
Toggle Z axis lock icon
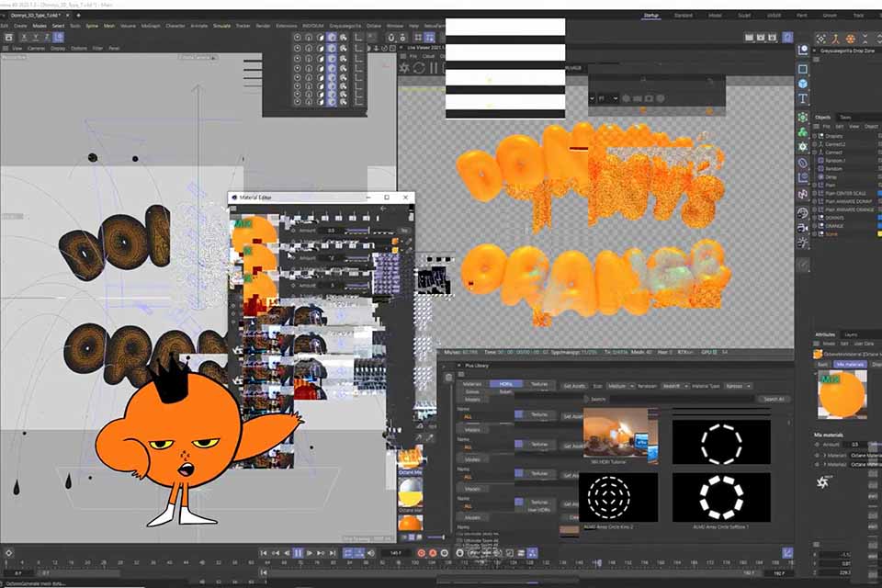point(46,38)
